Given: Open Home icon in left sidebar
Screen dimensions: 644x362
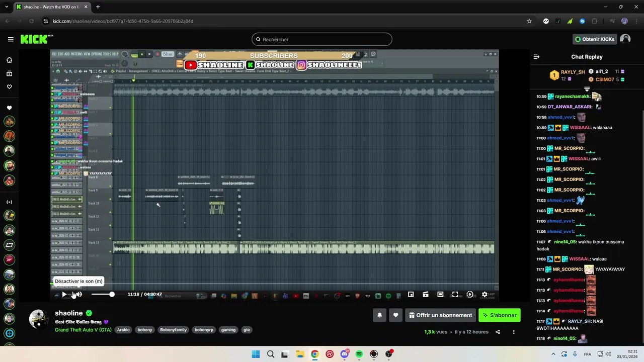Looking at the screenshot, I should [x=9, y=60].
